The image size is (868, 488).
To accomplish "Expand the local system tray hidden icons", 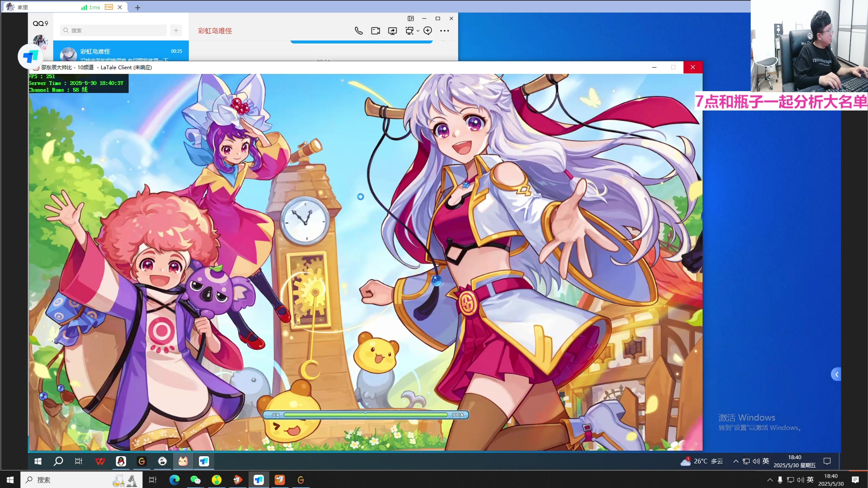I will [770, 480].
